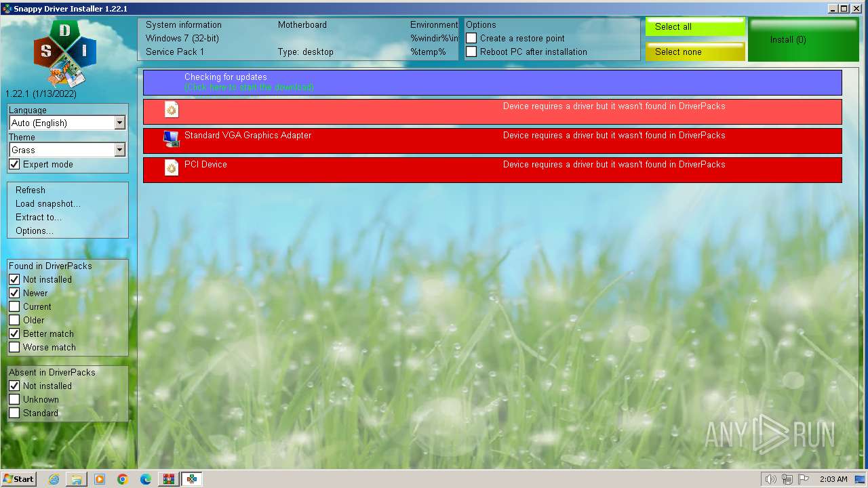Click the Snappy Driver Installer SDI logo
This screenshot has height=488, width=868.
(65, 53)
